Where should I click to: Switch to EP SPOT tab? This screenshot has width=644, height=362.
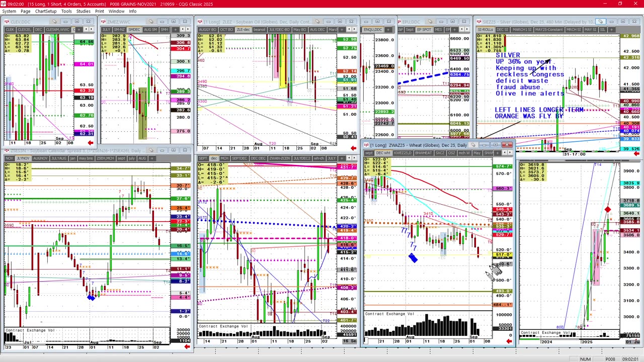(424, 30)
